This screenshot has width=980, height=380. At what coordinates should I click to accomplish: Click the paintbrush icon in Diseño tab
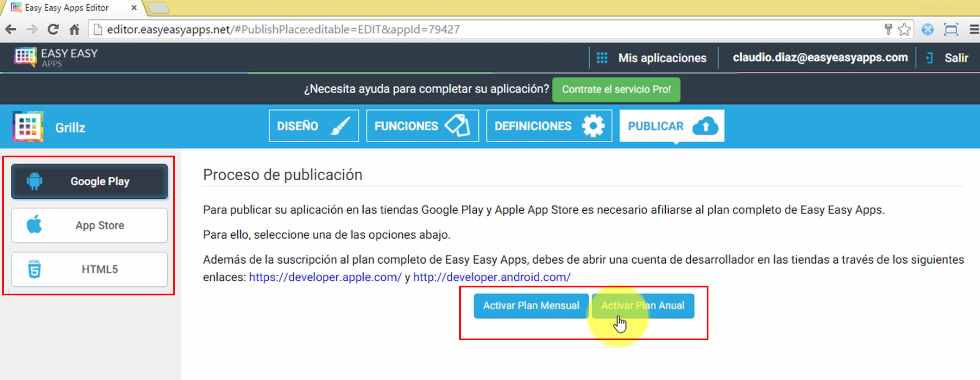click(x=340, y=126)
